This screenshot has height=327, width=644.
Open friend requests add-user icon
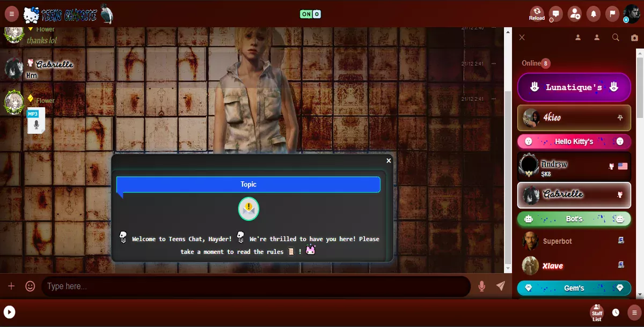575,14
